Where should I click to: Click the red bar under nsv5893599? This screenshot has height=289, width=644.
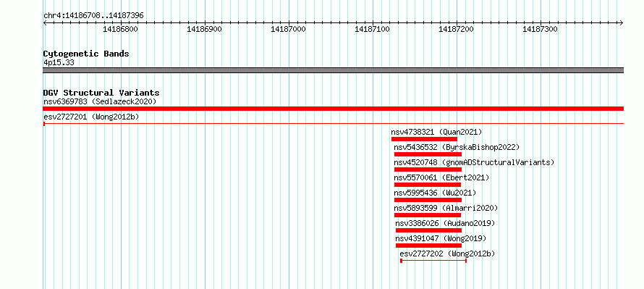(x=428, y=215)
